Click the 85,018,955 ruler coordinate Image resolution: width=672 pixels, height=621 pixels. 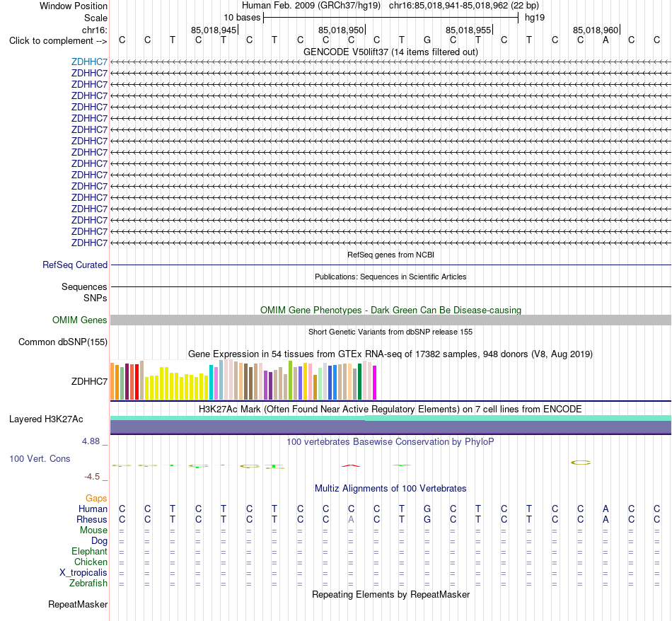[x=468, y=30]
